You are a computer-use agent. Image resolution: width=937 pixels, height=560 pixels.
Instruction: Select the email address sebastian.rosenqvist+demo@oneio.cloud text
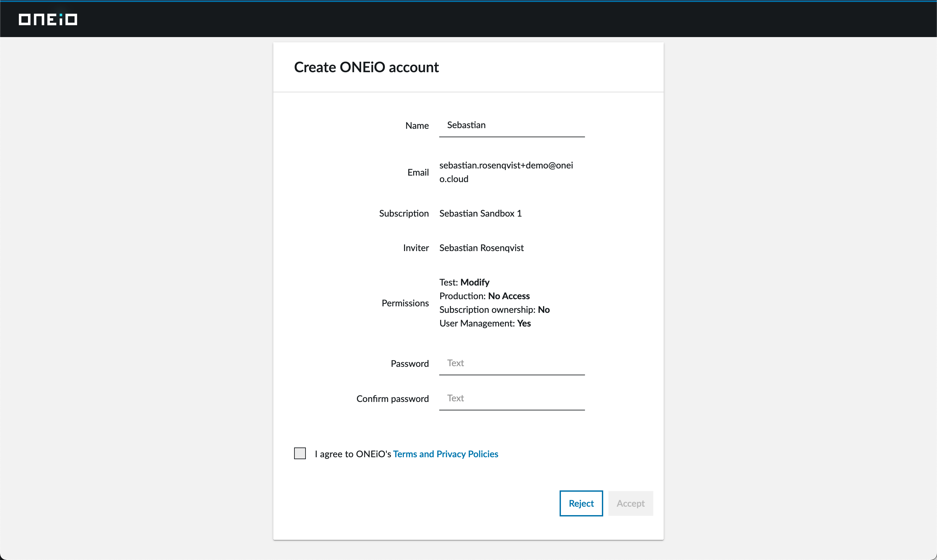pos(506,172)
